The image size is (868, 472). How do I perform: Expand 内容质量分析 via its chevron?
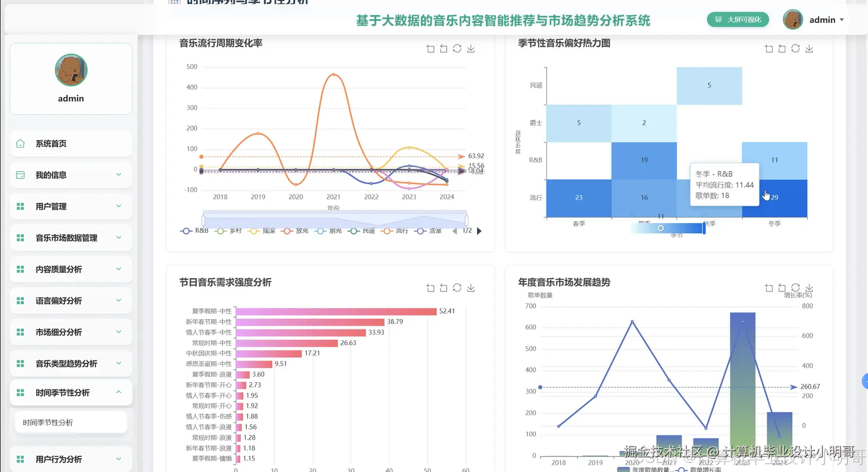click(119, 269)
